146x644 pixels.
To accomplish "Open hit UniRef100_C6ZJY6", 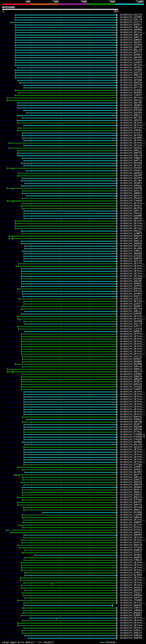I will [x=131, y=15].
